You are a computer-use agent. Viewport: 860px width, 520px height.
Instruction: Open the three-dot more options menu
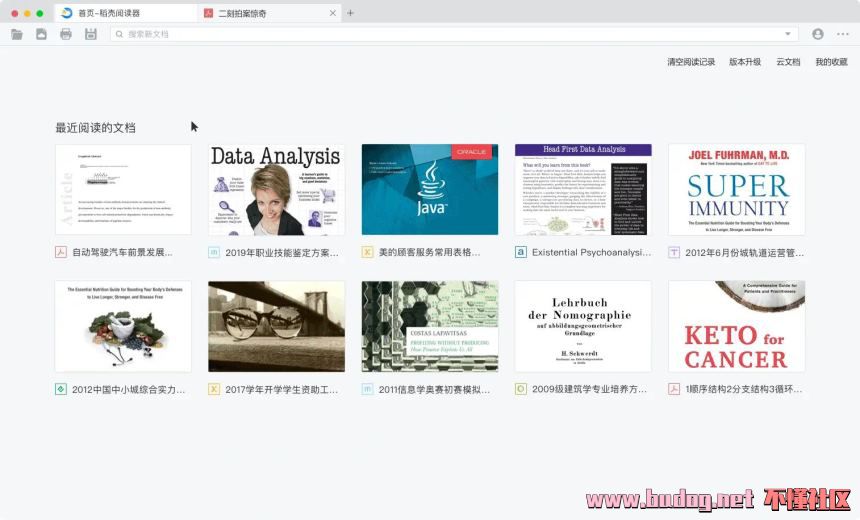click(843, 34)
